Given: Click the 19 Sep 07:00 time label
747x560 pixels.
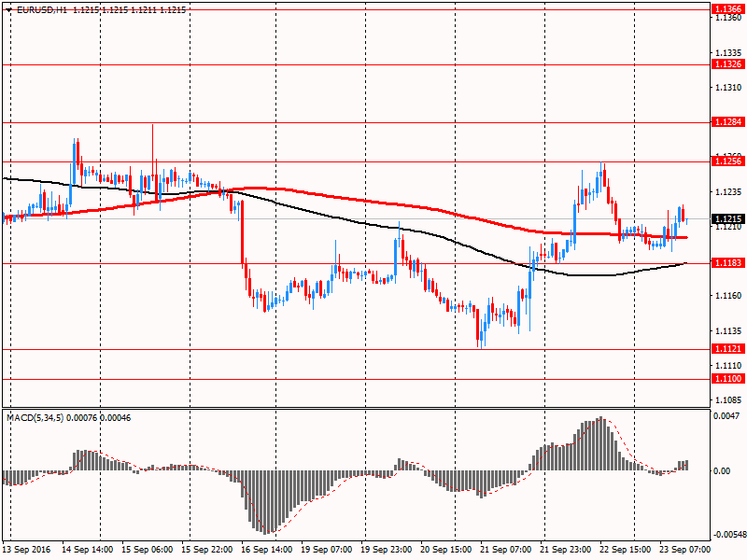Looking at the screenshot, I should (x=327, y=549).
